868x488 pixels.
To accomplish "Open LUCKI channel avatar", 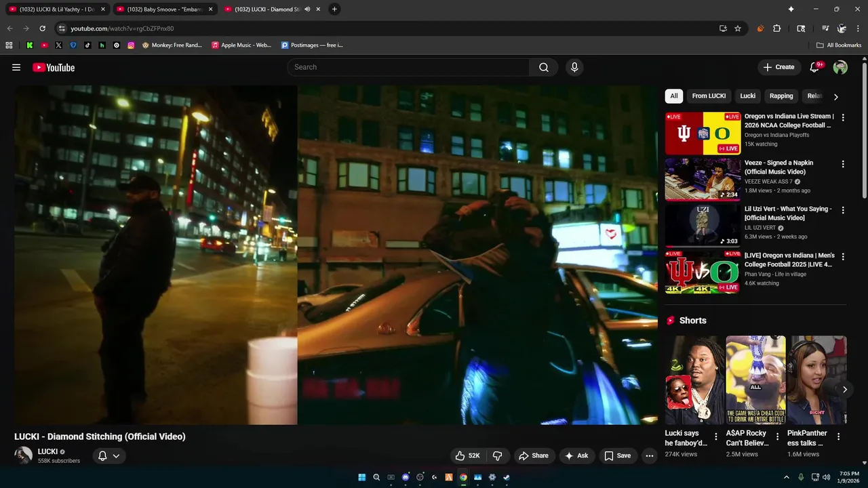I will [24, 455].
